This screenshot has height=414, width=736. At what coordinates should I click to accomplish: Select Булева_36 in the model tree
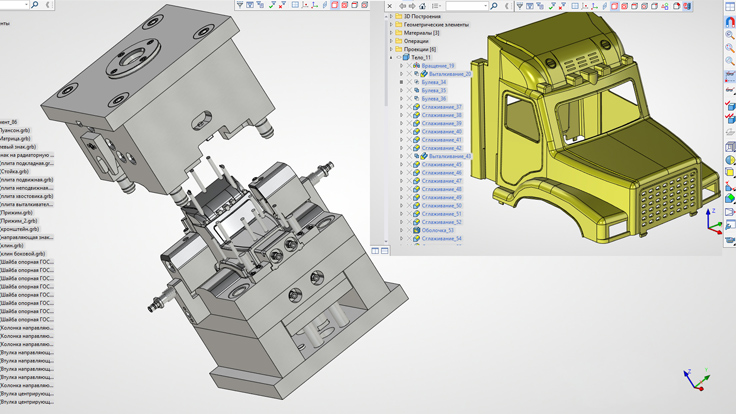coord(433,99)
